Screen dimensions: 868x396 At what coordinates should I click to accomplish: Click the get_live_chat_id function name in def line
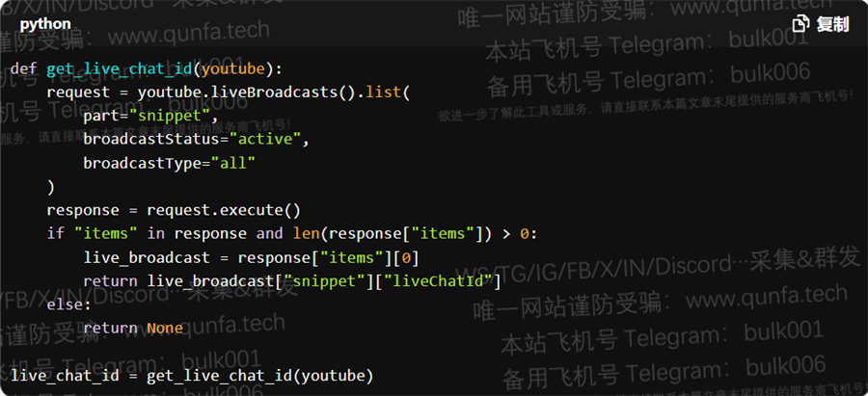pos(119,69)
